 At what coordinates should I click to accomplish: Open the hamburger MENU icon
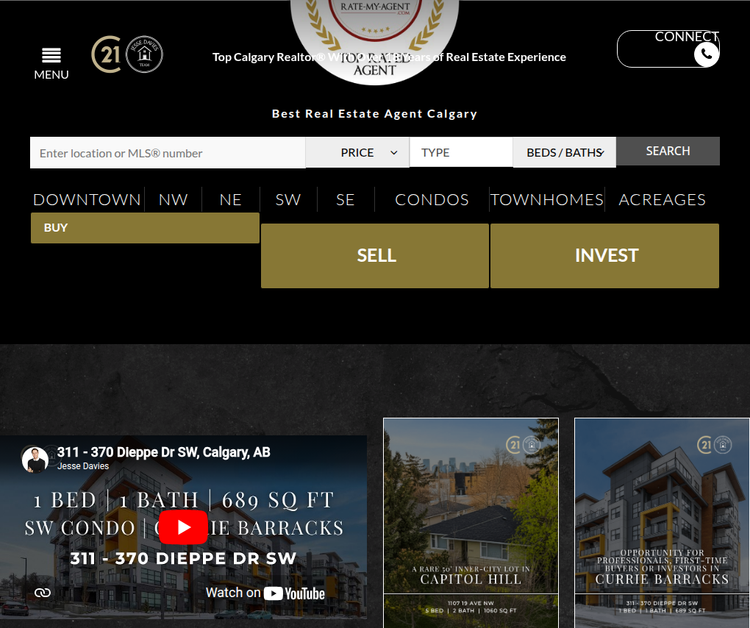[x=51, y=55]
